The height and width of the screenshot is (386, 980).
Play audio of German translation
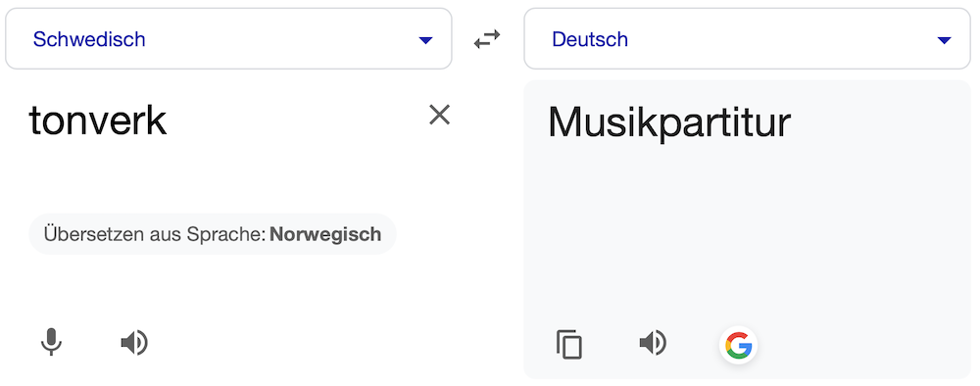[x=653, y=343]
